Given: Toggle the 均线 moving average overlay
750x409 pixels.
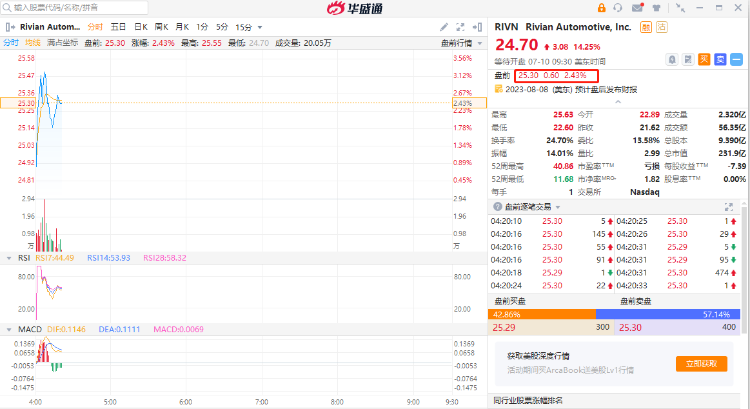Looking at the screenshot, I should [33, 43].
